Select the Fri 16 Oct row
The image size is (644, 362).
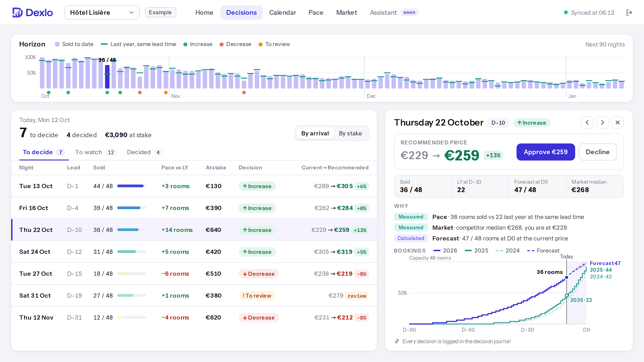point(194,208)
